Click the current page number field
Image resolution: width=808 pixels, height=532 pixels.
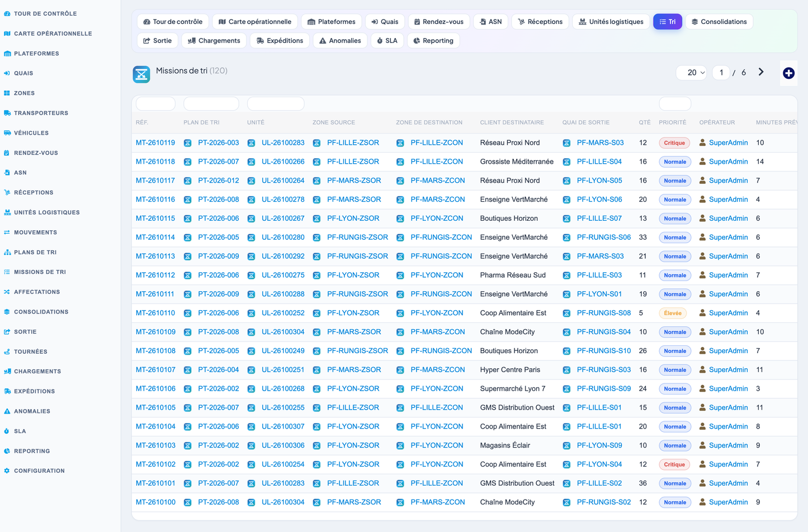(x=721, y=73)
